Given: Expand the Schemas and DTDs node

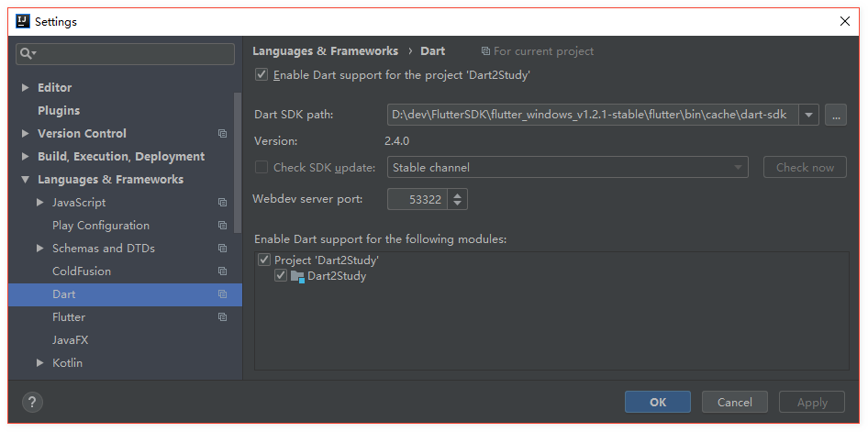Looking at the screenshot, I should (x=39, y=249).
